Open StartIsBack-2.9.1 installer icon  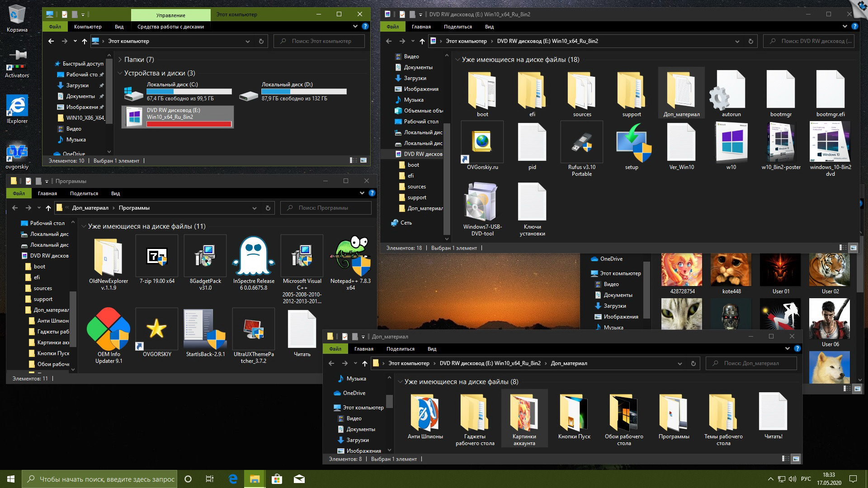pyautogui.click(x=205, y=330)
